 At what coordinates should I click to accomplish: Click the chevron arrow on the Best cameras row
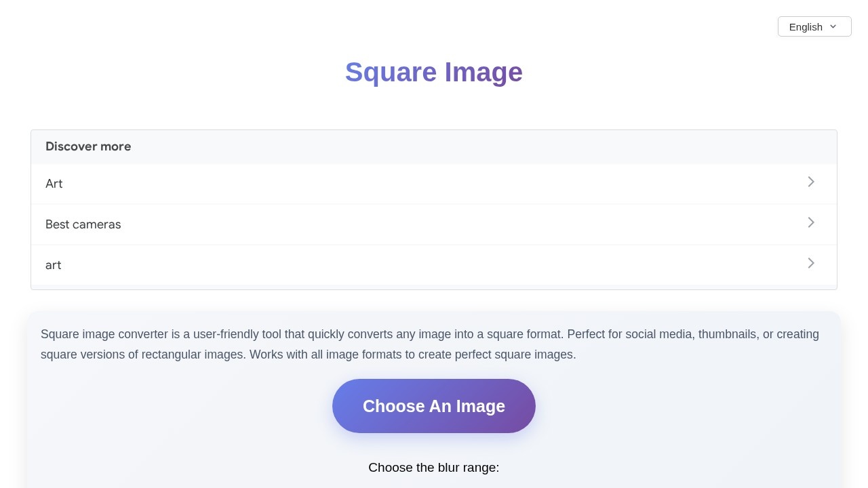(x=810, y=222)
